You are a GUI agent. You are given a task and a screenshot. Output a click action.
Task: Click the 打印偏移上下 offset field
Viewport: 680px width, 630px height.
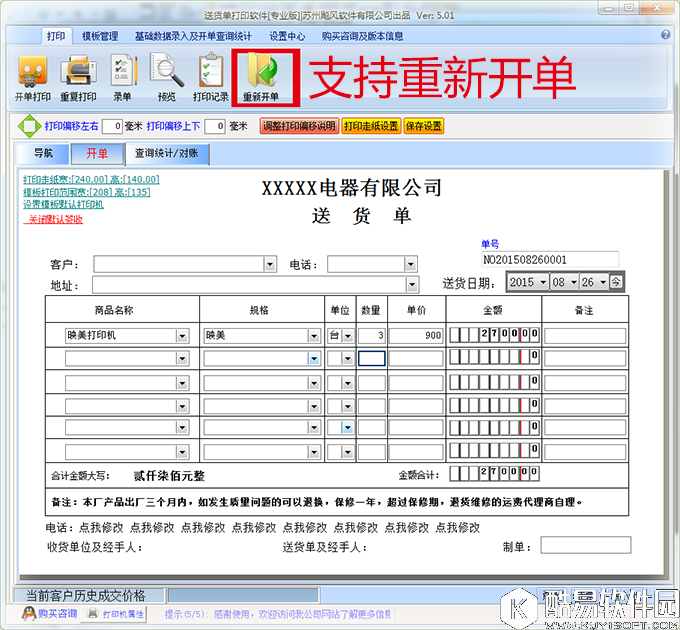click(x=215, y=126)
